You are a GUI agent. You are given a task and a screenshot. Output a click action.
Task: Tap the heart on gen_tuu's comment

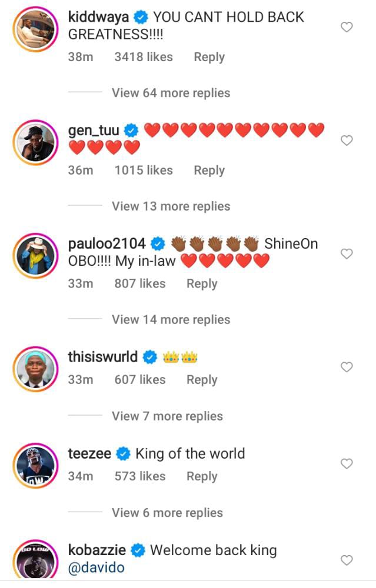pyautogui.click(x=347, y=141)
